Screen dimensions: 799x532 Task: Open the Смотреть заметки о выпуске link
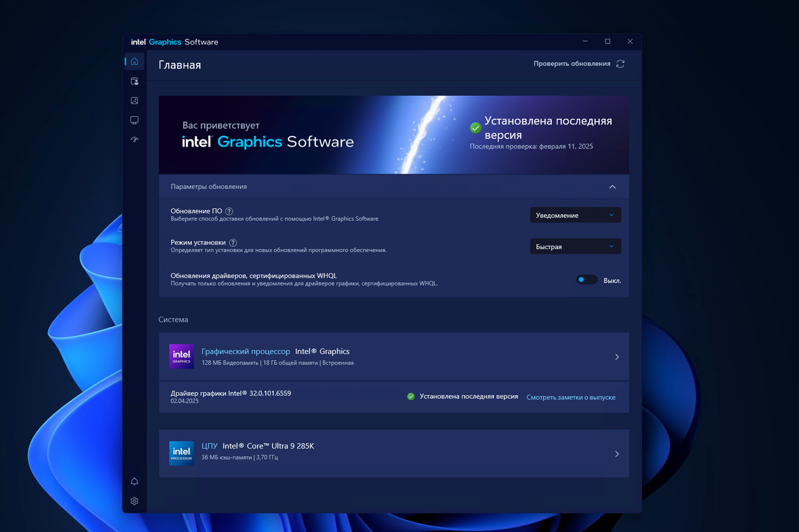coord(571,397)
